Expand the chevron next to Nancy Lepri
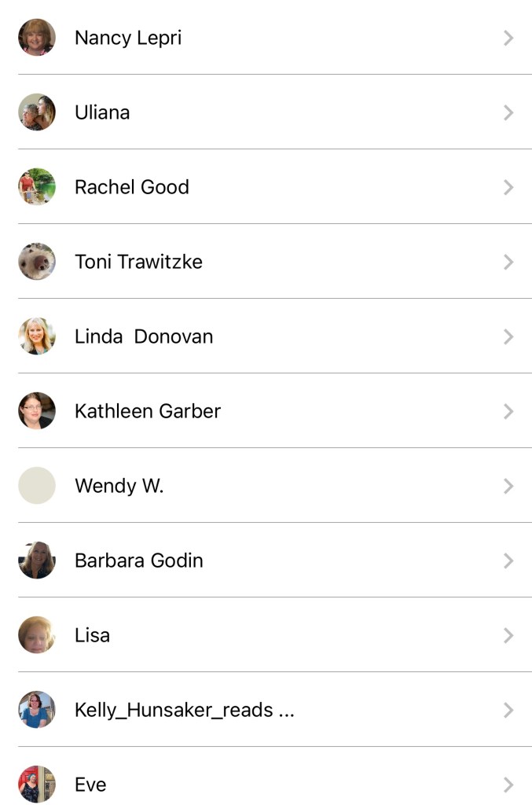The width and height of the screenshot is (532, 805). [508, 38]
